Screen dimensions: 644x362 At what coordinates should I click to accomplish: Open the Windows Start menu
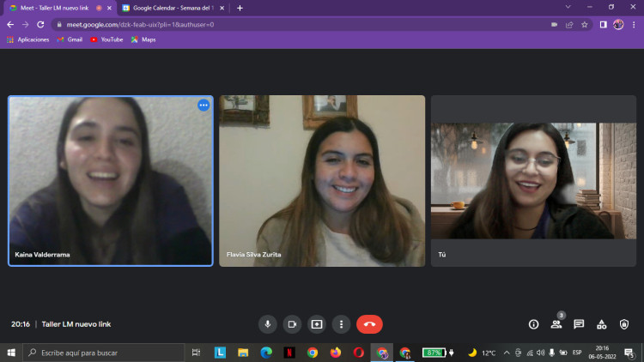coord(11,353)
